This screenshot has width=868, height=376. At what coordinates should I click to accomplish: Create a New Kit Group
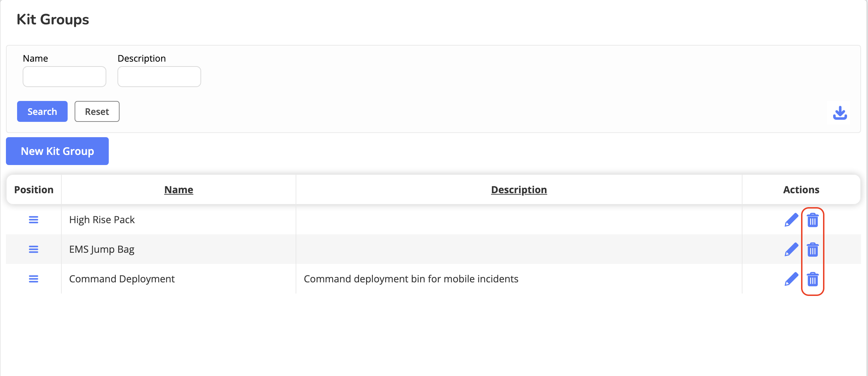pos(57,151)
